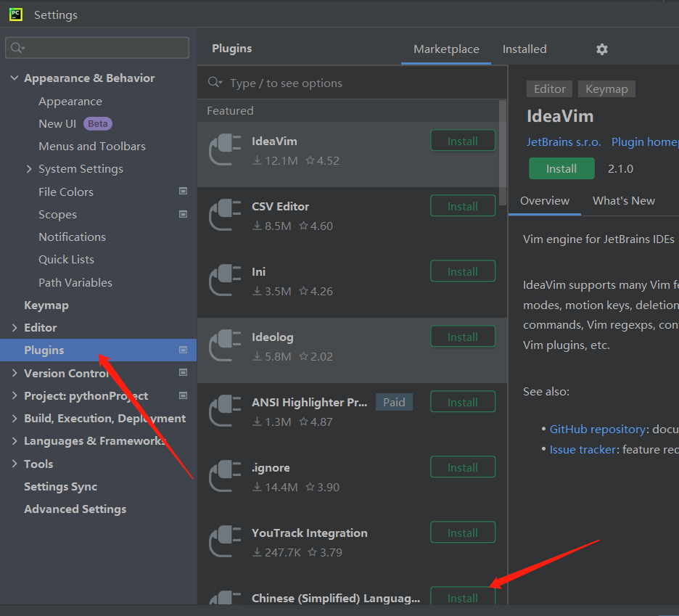Install the IdeaVim plugin

click(561, 168)
